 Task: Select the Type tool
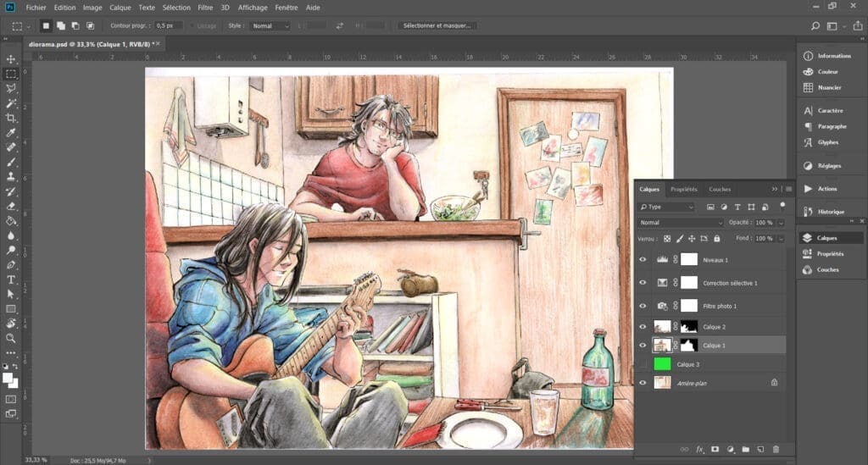point(10,280)
